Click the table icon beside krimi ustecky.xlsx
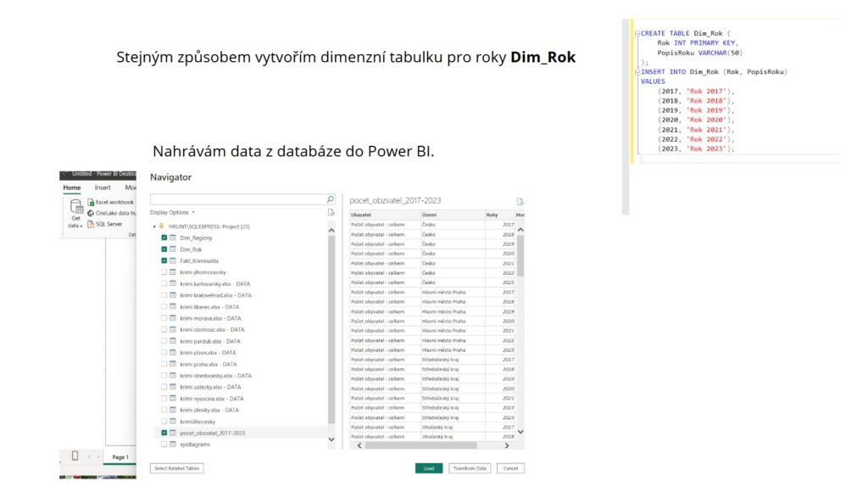The width and height of the screenshot is (868, 487). click(173, 387)
